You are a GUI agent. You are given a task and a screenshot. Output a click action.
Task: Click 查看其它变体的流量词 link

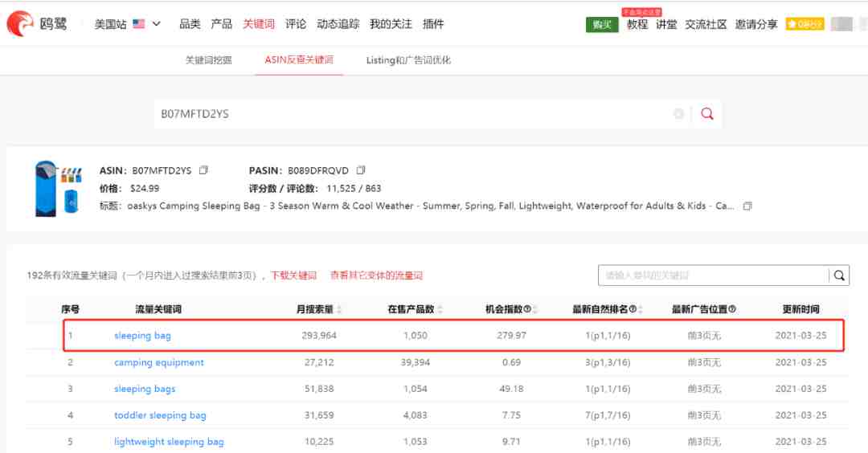(376, 275)
